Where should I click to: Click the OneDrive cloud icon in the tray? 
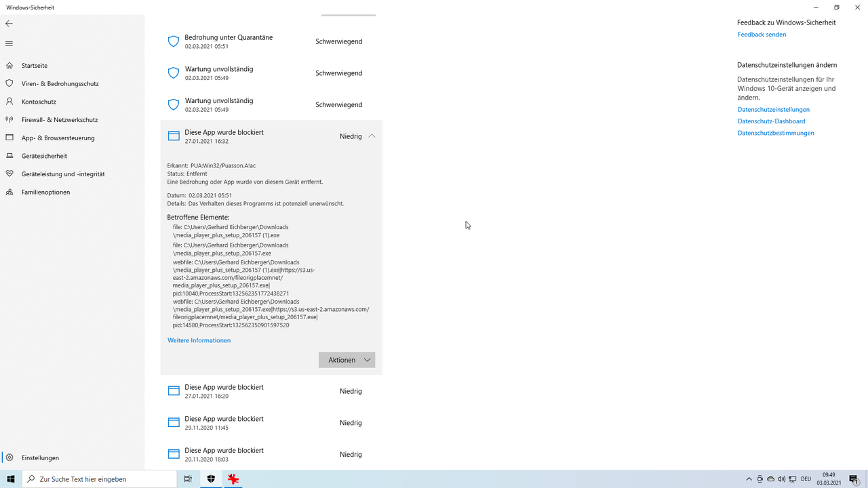tap(770, 479)
